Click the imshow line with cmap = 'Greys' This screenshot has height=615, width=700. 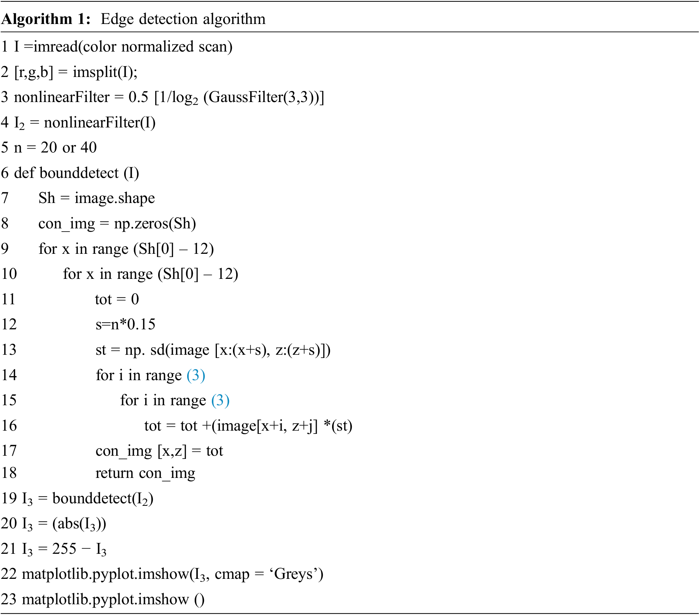(x=172, y=574)
